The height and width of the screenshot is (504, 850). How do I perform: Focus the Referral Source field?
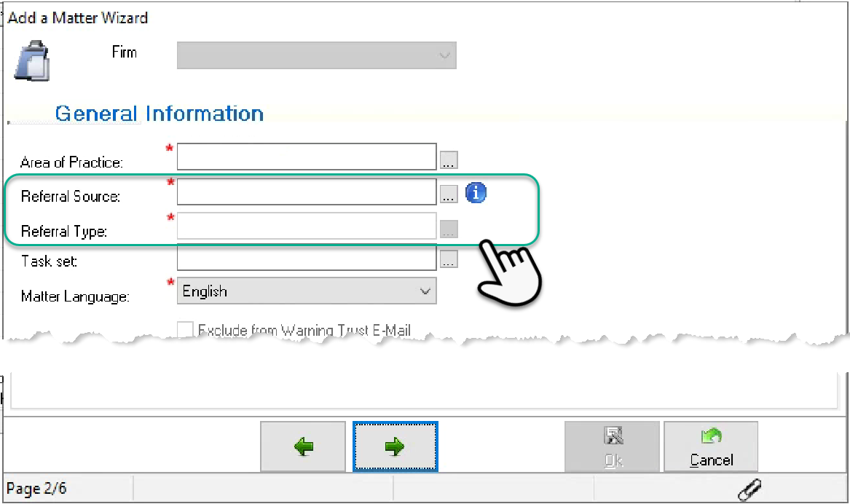307,192
